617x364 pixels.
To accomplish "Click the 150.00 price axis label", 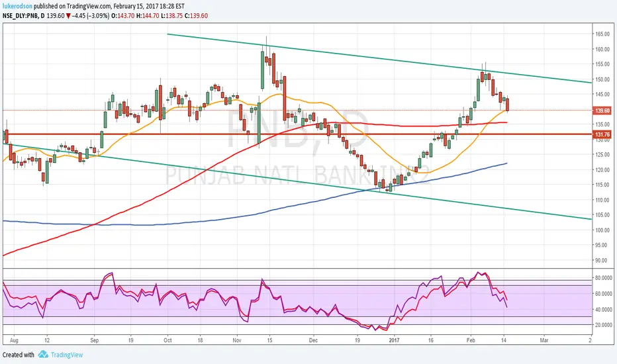I will click(x=602, y=79).
